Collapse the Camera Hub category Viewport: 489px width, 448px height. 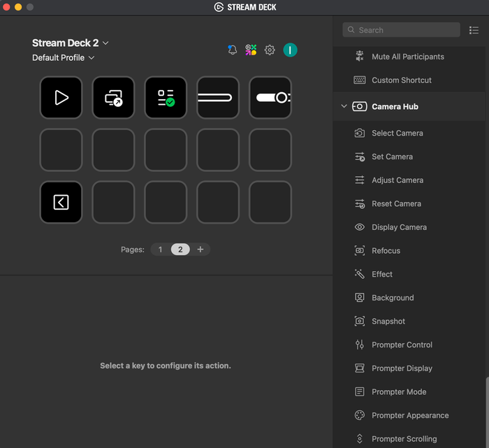[x=344, y=106]
